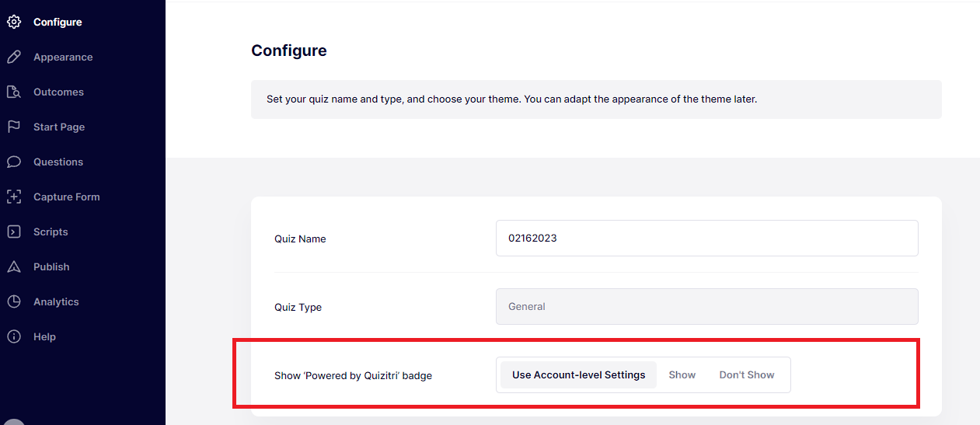Click the Appearance pencil icon

point(13,57)
